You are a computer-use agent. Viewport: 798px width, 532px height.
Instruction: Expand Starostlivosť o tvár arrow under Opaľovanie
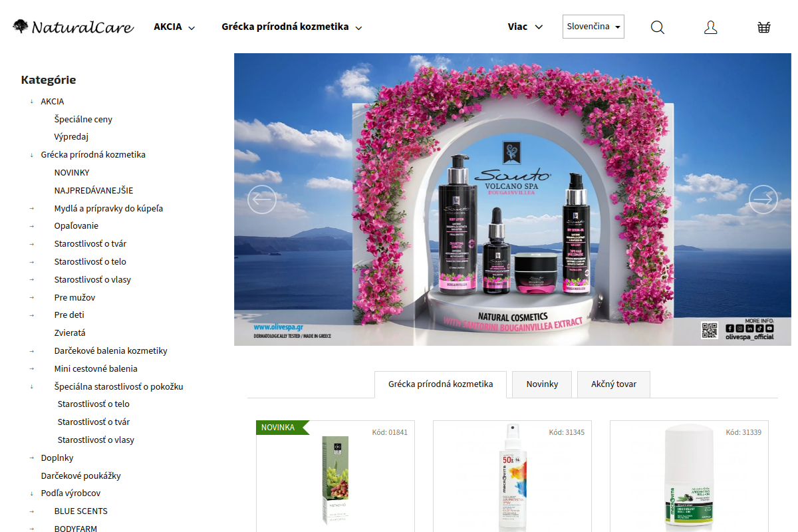(31, 244)
